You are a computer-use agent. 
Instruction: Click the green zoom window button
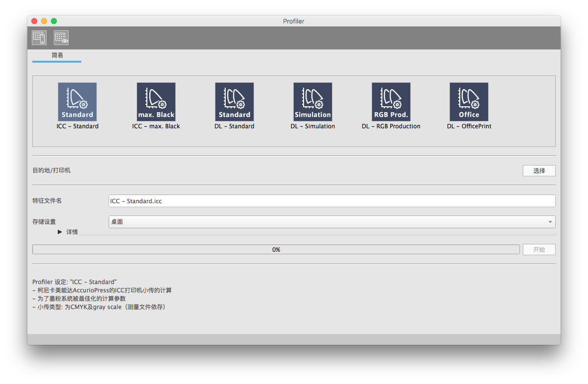click(54, 21)
